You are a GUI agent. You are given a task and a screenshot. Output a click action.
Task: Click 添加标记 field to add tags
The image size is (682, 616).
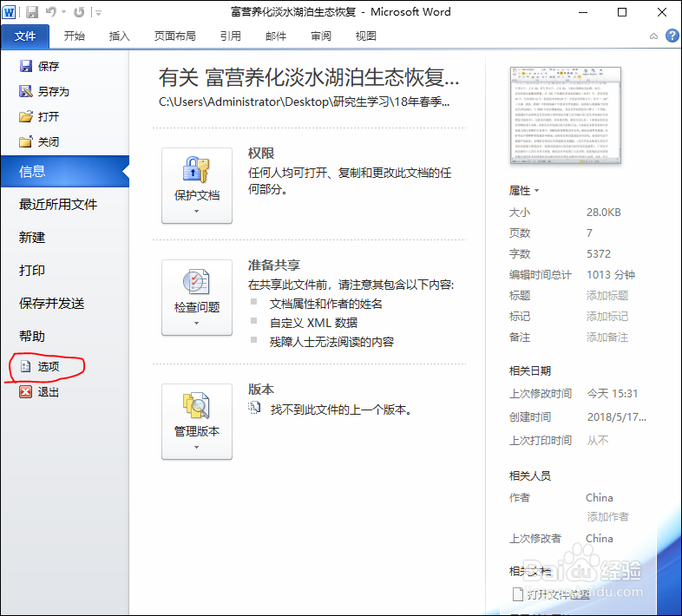coord(607,317)
